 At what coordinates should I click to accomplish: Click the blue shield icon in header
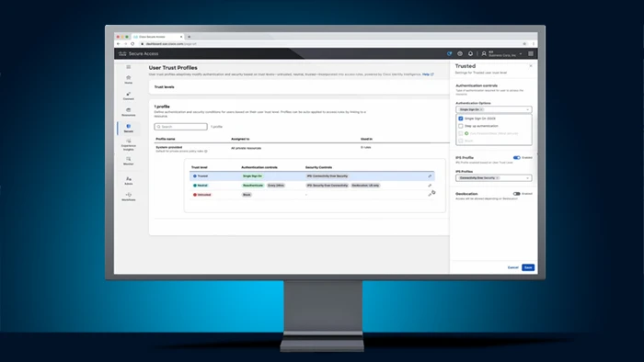[x=449, y=53]
